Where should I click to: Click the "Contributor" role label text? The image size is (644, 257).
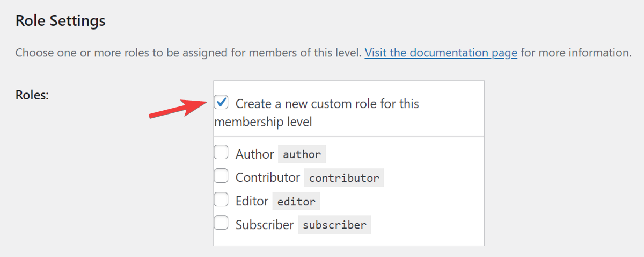click(268, 177)
